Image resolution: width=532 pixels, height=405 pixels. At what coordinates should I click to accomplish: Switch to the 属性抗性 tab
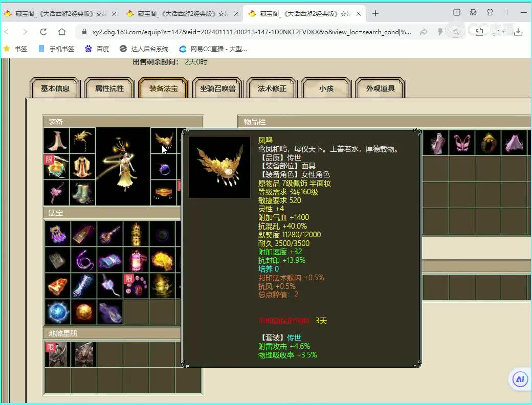pos(109,88)
